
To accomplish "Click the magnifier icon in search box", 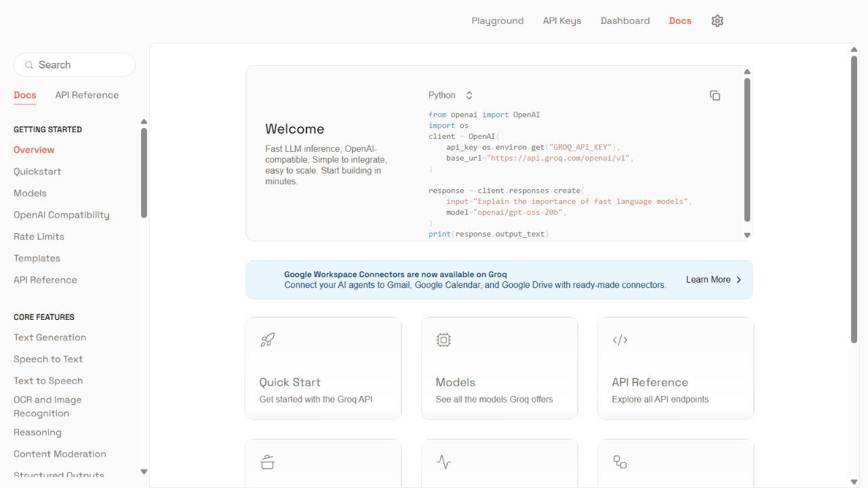I will pyautogui.click(x=29, y=65).
